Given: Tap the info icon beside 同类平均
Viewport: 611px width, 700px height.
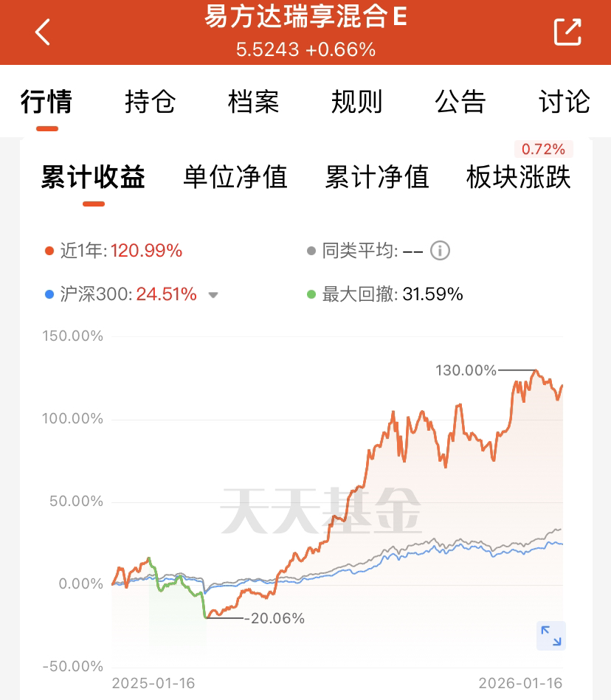Looking at the screenshot, I should (x=441, y=251).
